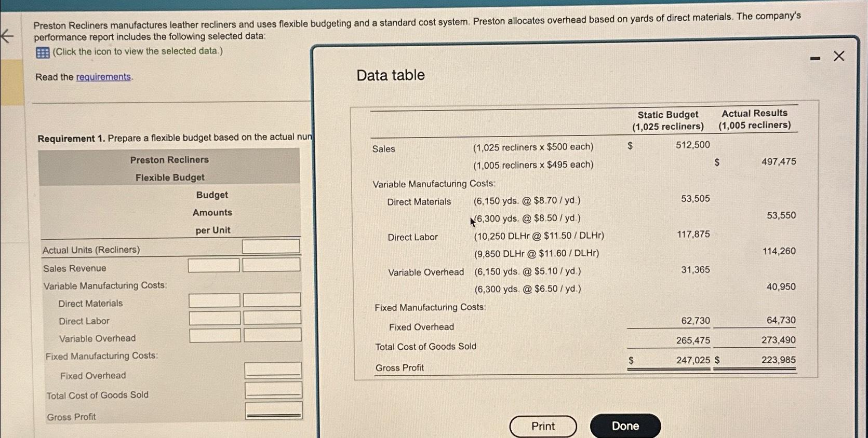
Task: Click static budget sales value 512,500
Action: pyautogui.click(x=693, y=145)
